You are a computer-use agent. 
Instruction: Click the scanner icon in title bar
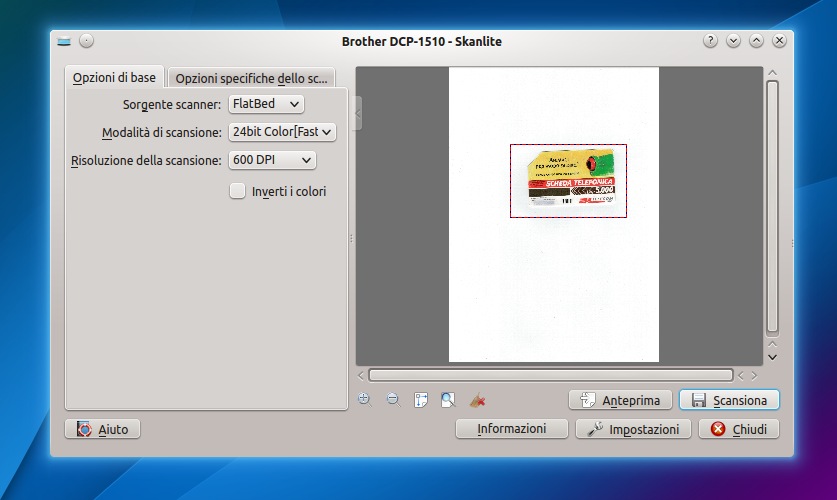pos(64,41)
